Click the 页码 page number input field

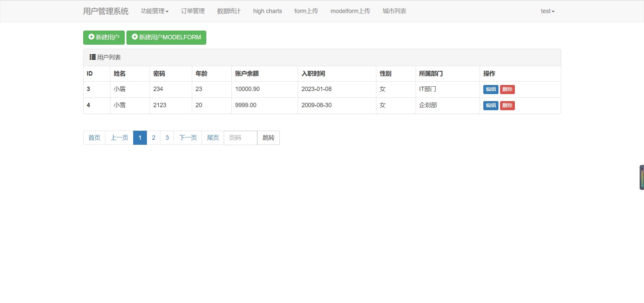pyautogui.click(x=240, y=138)
